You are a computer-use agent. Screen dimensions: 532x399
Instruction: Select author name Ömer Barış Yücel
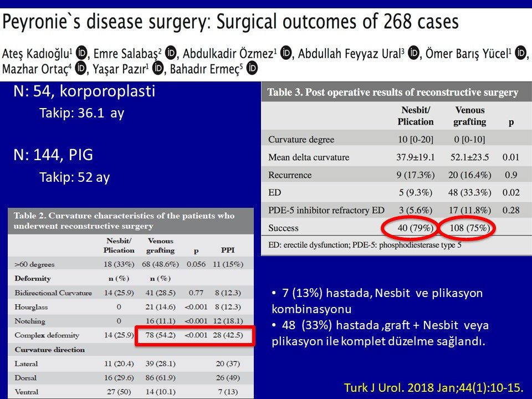pos(467,54)
